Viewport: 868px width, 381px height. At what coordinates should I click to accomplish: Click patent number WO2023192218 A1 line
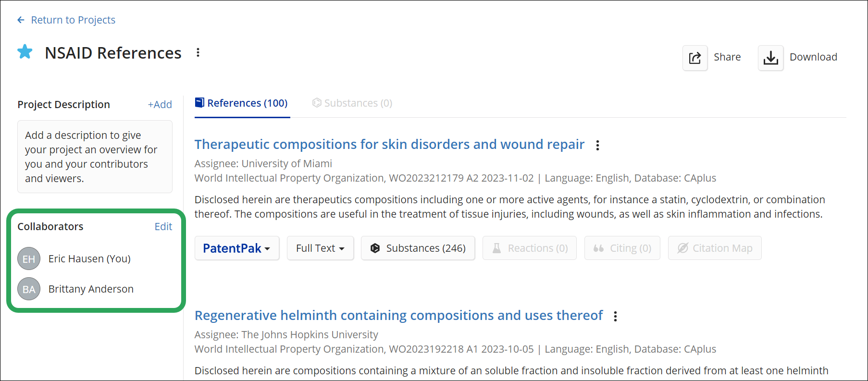point(455,349)
